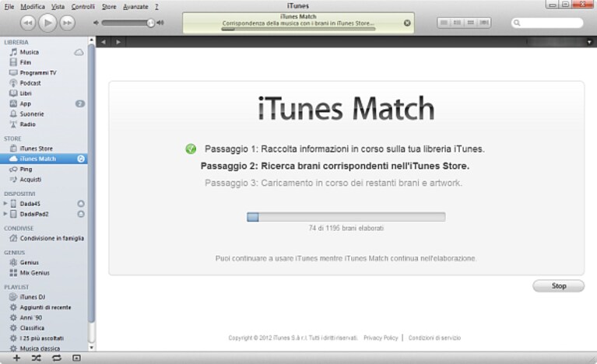Image resolution: width=597 pixels, height=364 pixels.
Task: Eject DadaiPad2 device
Action: click(81, 214)
